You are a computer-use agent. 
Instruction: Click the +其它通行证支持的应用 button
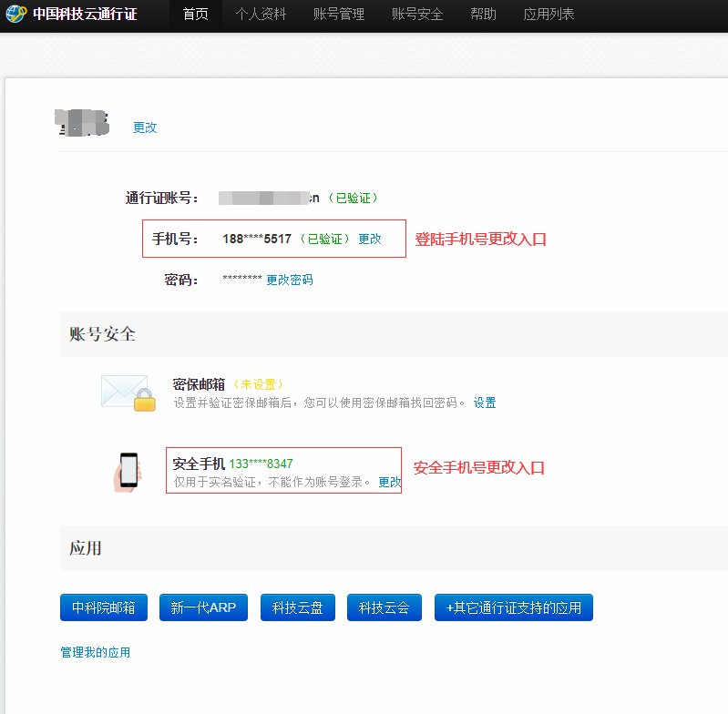(513, 607)
